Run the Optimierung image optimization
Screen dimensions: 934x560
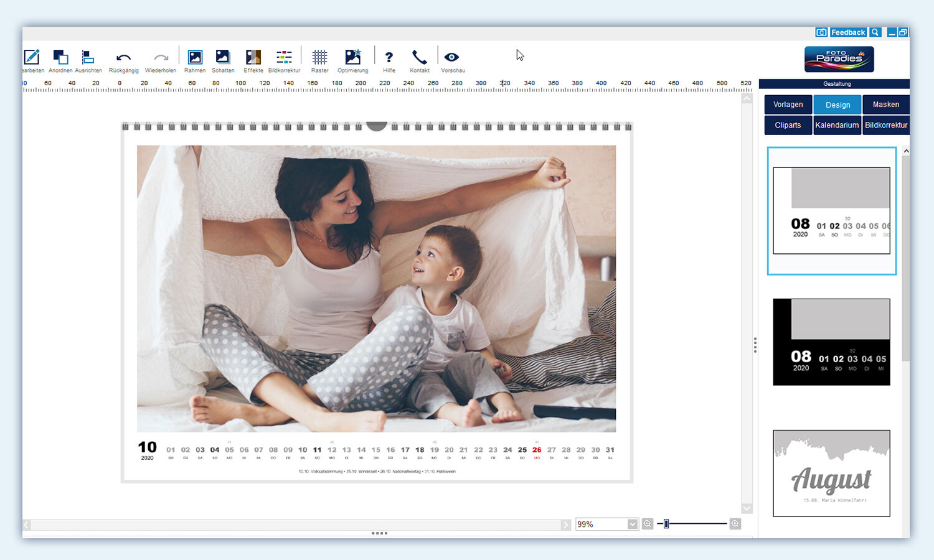[x=352, y=58]
